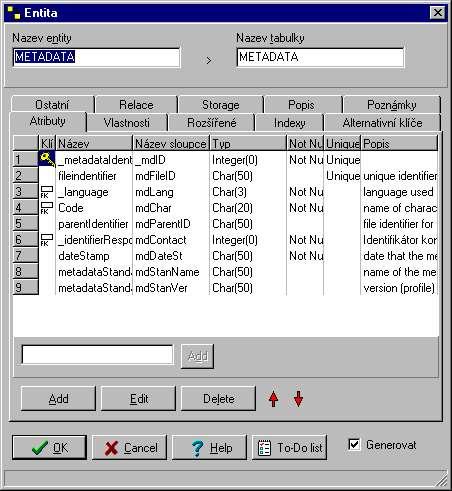Click the primary key icon in row 1
This screenshot has height=491, width=452.
tap(47, 159)
